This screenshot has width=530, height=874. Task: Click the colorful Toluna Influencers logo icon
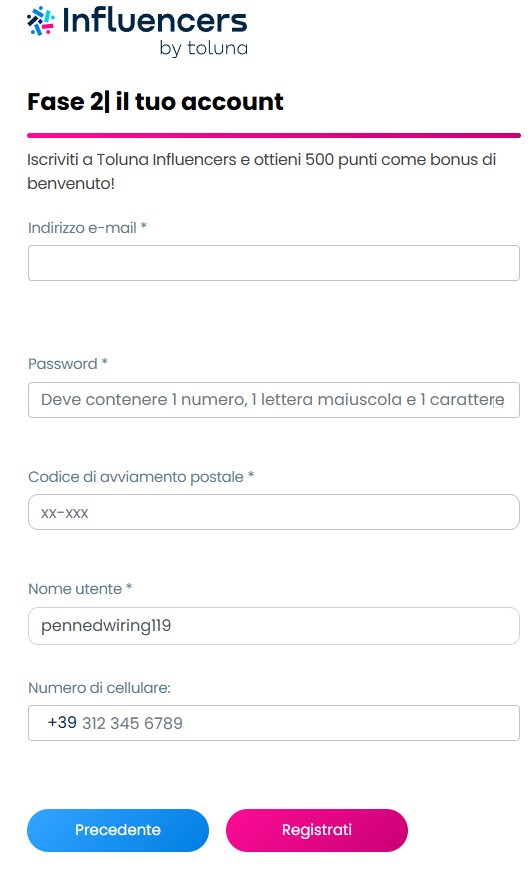pyautogui.click(x=41, y=20)
